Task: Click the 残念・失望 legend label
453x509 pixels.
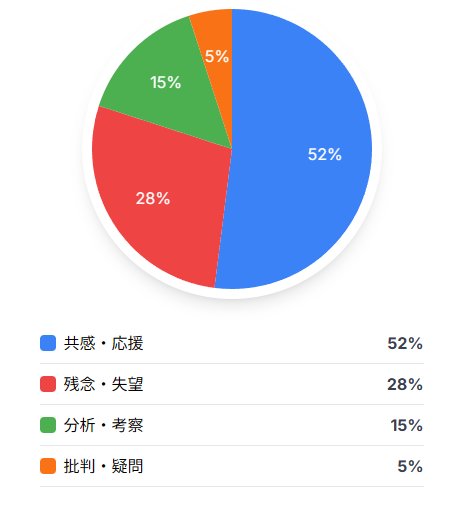Action: click(104, 384)
